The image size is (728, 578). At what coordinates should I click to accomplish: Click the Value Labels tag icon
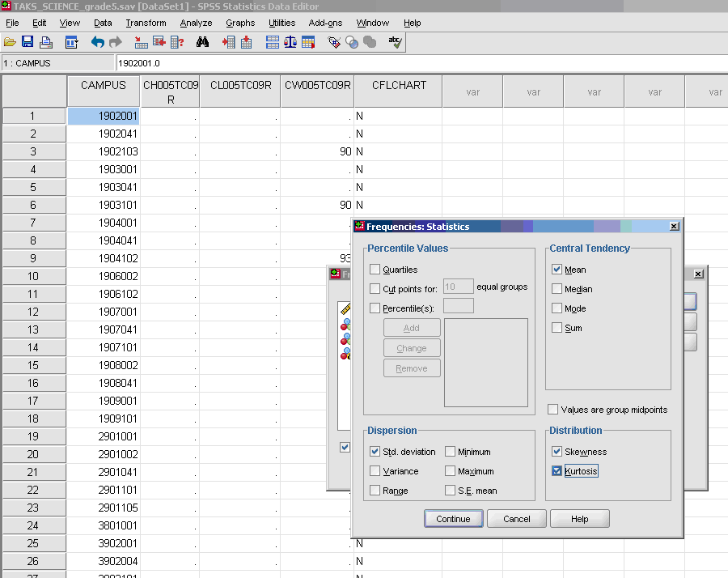(x=333, y=42)
